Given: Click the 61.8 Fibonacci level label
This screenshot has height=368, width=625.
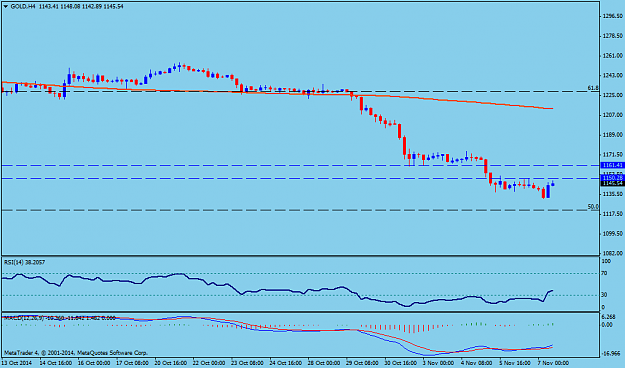Looking at the screenshot, I should 593,88.
